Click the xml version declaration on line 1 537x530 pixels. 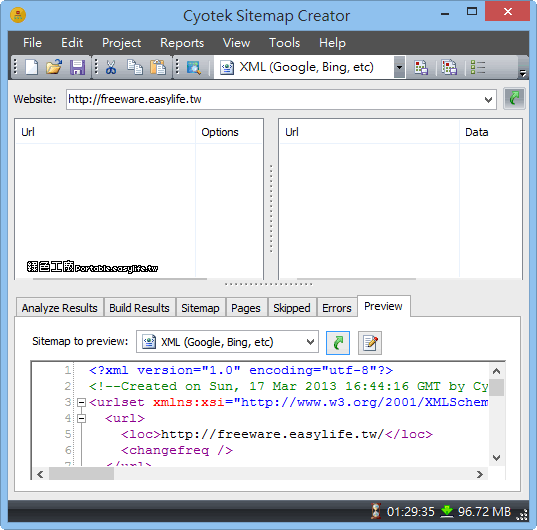tap(241, 370)
